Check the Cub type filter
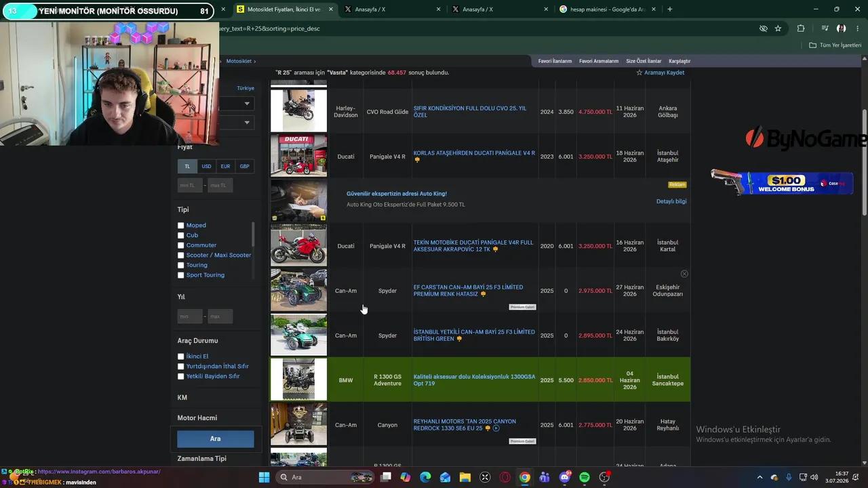The height and width of the screenshot is (488, 868). 181,235
